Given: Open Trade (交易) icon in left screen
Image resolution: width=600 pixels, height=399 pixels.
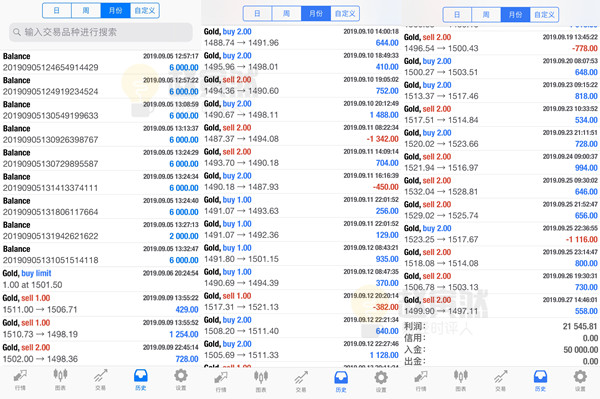Looking at the screenshot, I should (100, 379).
